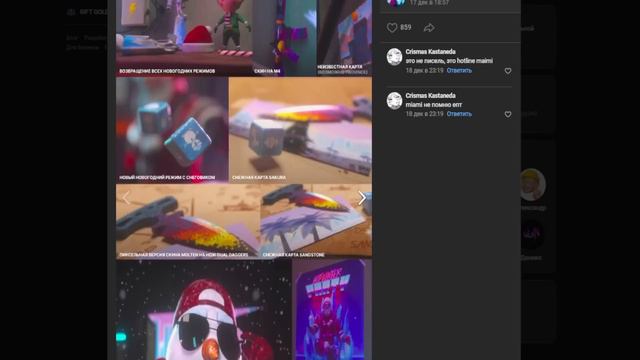Click the 'это не пиксель, это hotline miami' text
Image resolution: width=640 pixels, height=360 pixels.
449,61
